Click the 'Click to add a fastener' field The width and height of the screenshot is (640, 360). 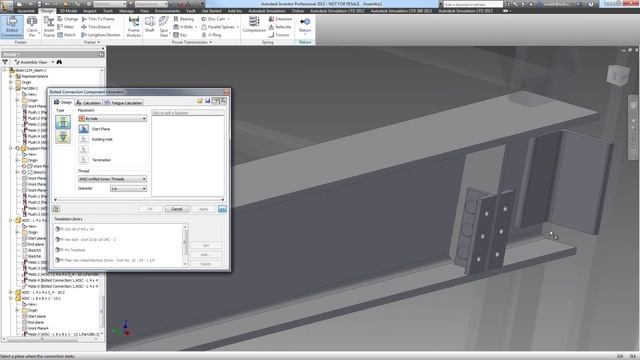coord(188,113)
